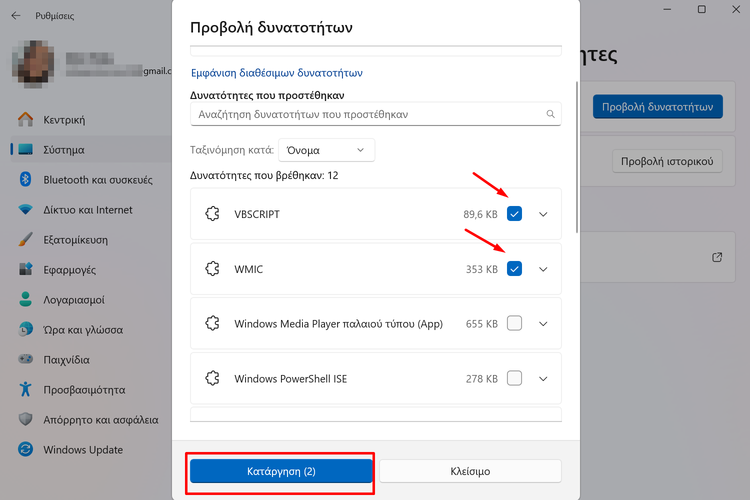This screenshot has width=750, height=500.
Task: Click the back arrow in Settings header
Action: coord(15,15)
